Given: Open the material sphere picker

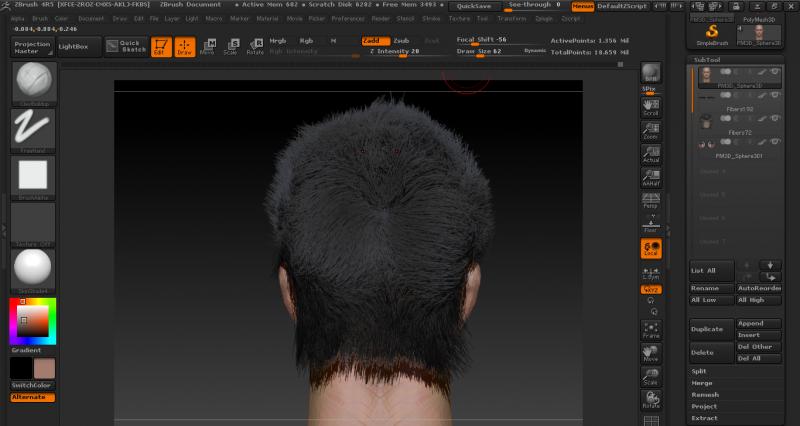Looking at the screenshot, I should (x=34, y=271).
